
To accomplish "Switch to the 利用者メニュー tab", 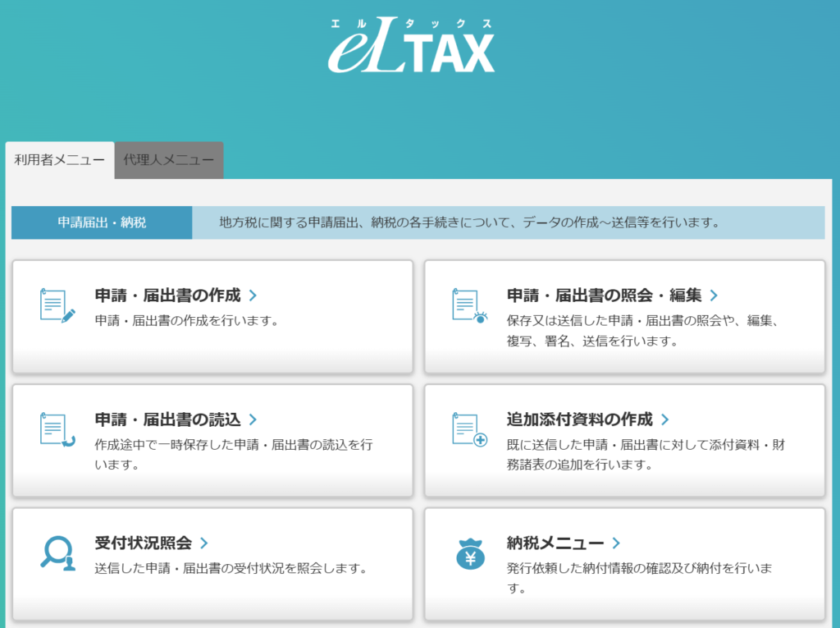I will pyautogui.click(x=60, y=160).
